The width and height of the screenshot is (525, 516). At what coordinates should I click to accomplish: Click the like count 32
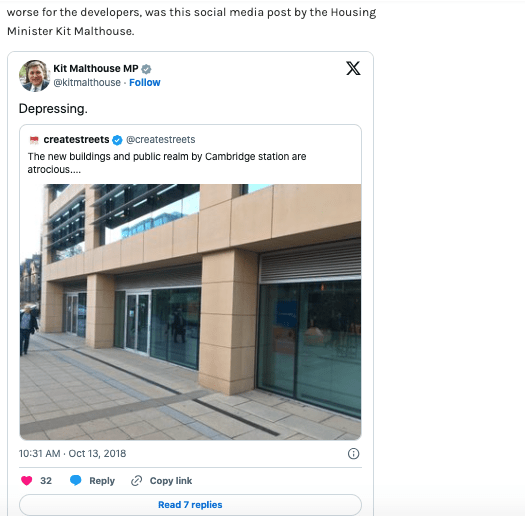[46, 481]
